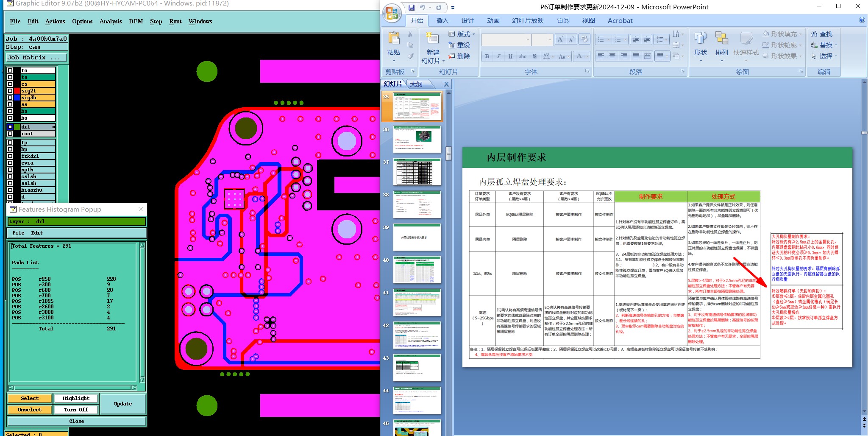The width and height of the screenshot is (868, 436).
Task: Click the red color swatch of sig2t
Action: tap(17, 91)
